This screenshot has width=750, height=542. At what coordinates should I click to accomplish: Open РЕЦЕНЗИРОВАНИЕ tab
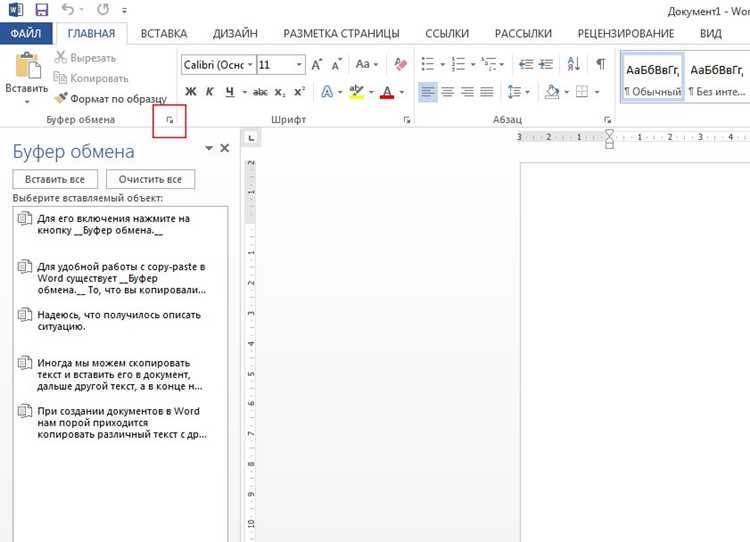626,33
